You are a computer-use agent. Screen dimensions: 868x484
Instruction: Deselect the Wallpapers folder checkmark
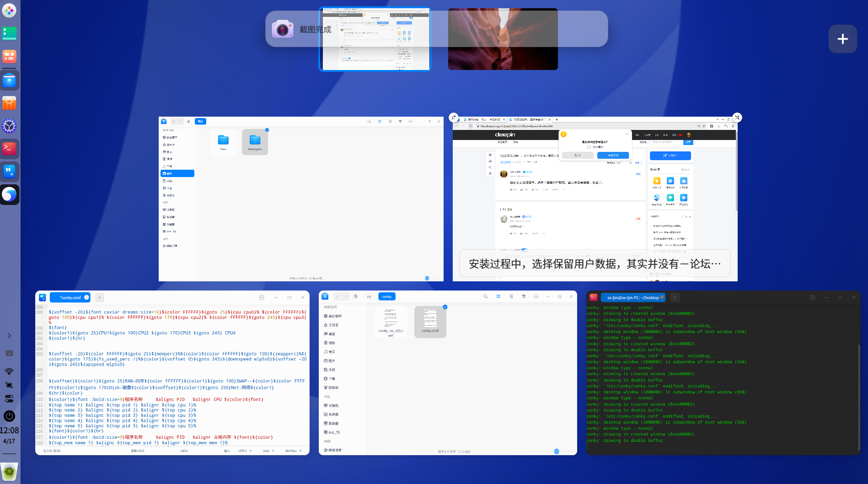tap(267, 130)
